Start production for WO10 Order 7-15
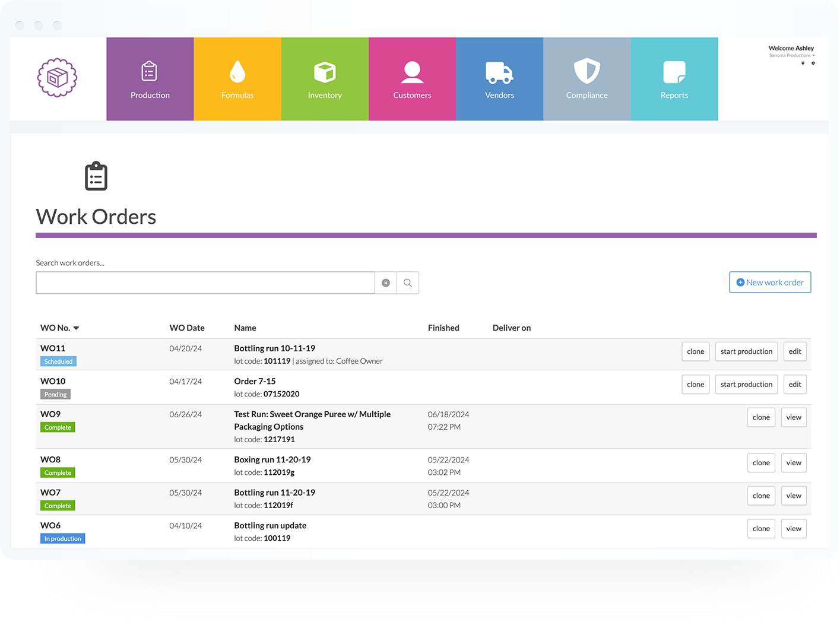Screen dimensions: 840x622 tap(746, 385)
